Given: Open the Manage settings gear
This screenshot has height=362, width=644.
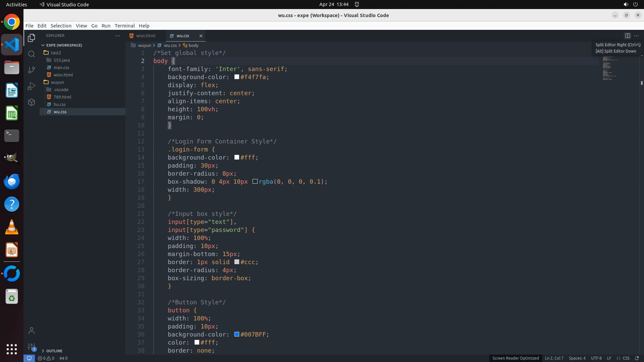Looking at the screenshot, I should tap(32, 347).
